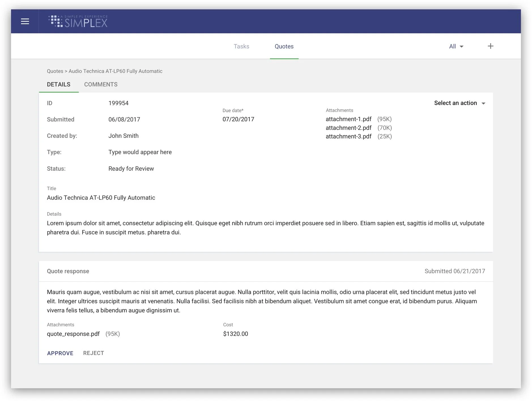532x401 pixels.
Task: Download quote_response.pdf attachment
Action: (73, 334)
